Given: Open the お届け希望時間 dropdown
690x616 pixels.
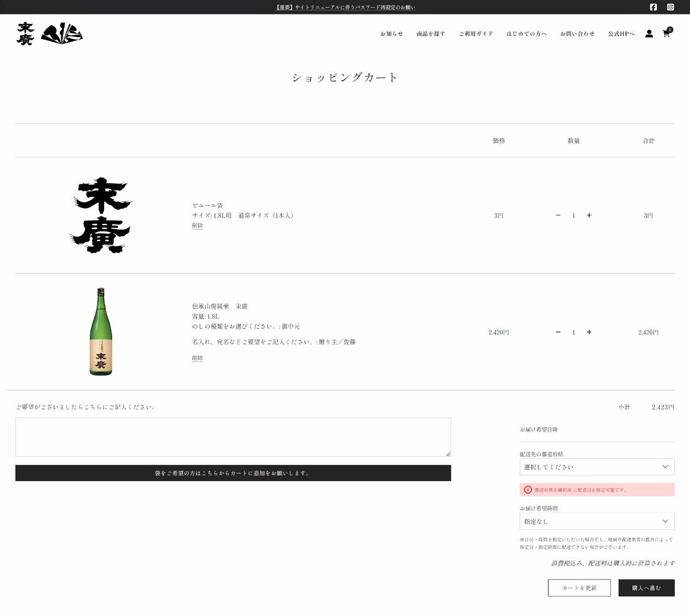Looking at the screenshot, I should pyautogui.click(x=597, y=521).
